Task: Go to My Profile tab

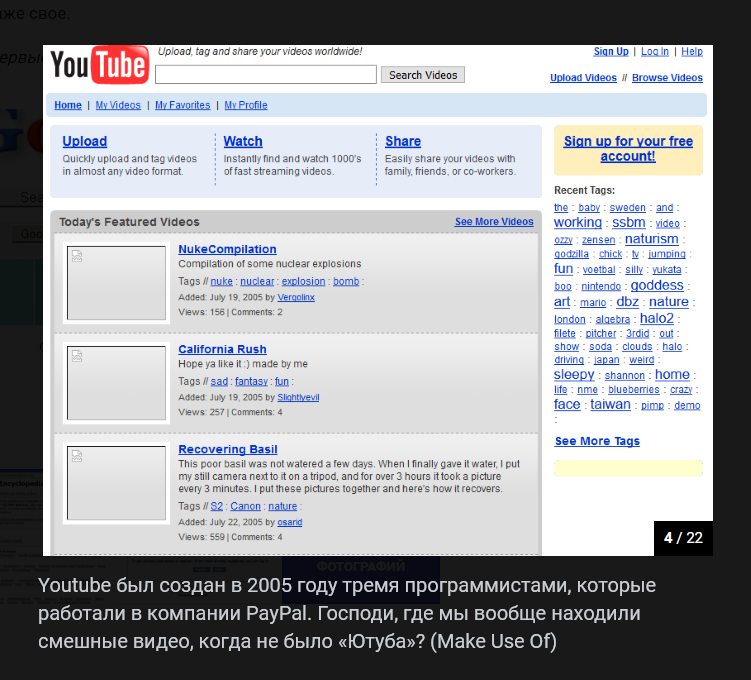Action: [246, 105]
